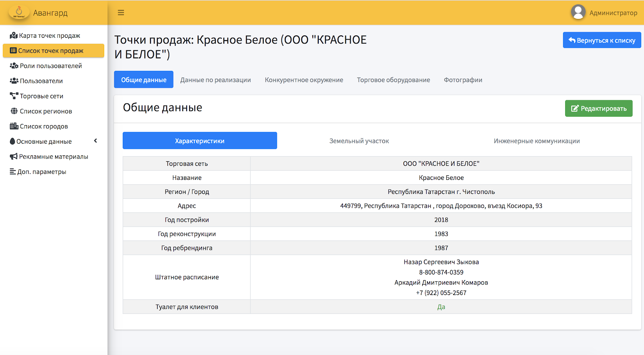The image size is (644, 355).
Task: Switch to Конкурентное окружение tab
Action: pos(304,80)
